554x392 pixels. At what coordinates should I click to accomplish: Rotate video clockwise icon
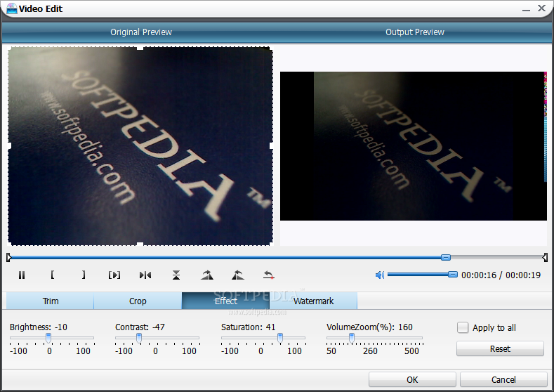[207, 275]
